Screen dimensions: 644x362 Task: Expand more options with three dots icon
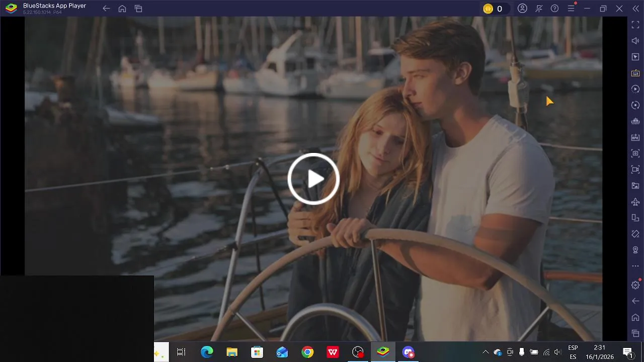[635, 266]
